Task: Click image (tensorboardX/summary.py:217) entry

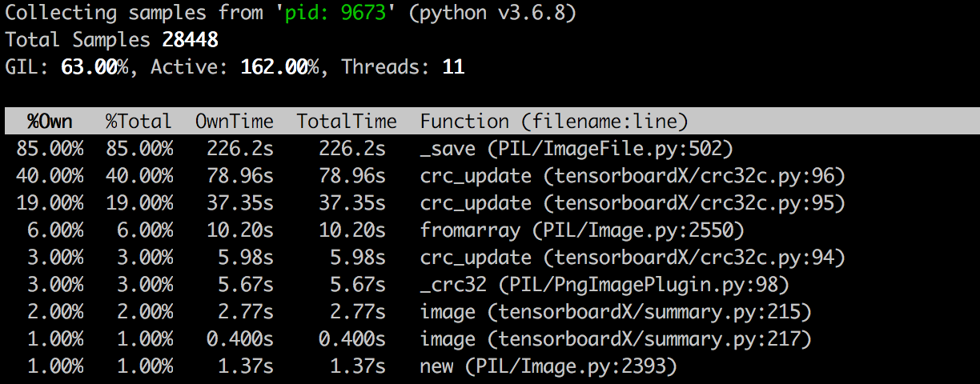Action: coord(616,339)
